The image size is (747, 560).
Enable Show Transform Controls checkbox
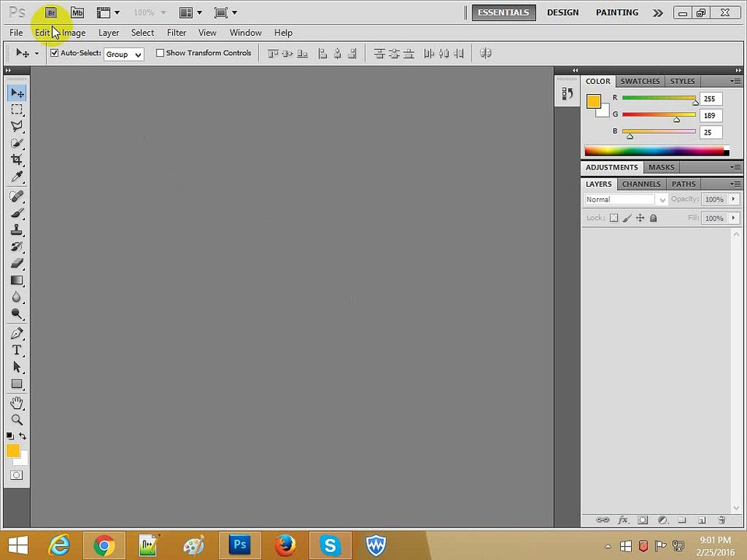point(160,53)
